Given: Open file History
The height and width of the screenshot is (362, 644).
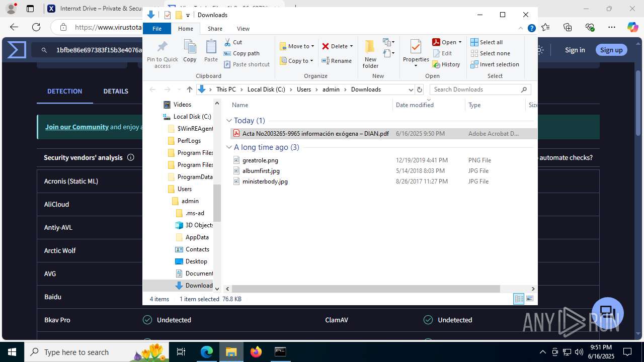Looking at the screenshot, I should (446, 64).
